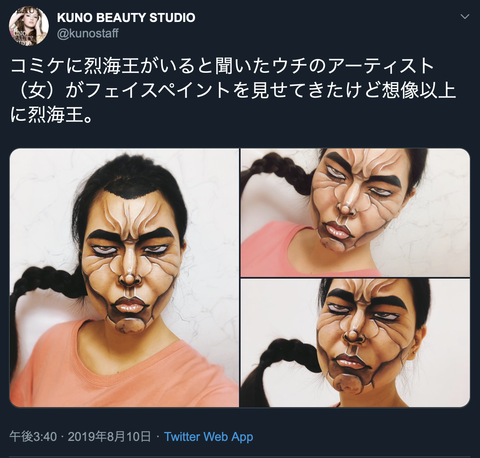Open the bottom-right face paint photo
Image resolution: width=480 pixels, height=458 pixels.
355,343
